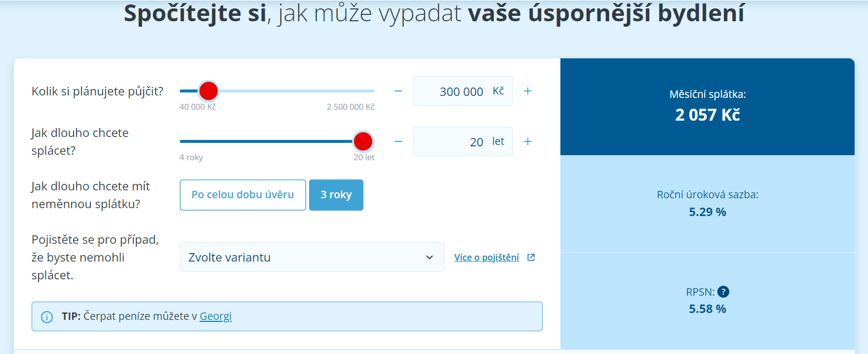The width and height of the screenshot is (868, 354).
Task: Click the RPSN question mark help icon
Action: coord(723,292)
